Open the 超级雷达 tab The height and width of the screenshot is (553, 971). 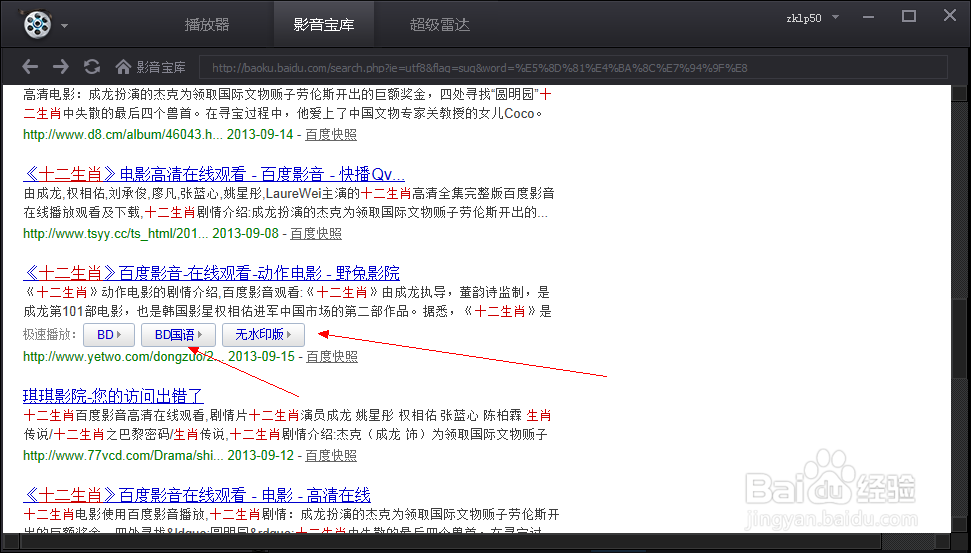tap(440, 25)
